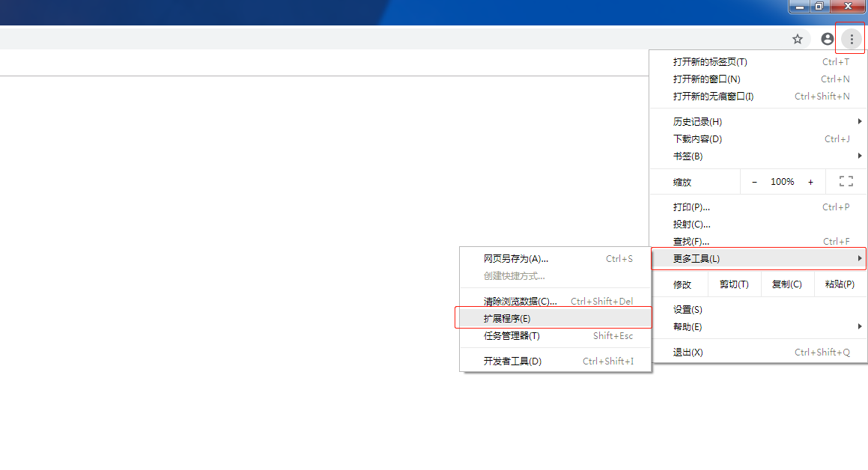Expand the 历史记录(H) submenu
The height and width of the screenshot is (470, 868).
tap(759, 122)
